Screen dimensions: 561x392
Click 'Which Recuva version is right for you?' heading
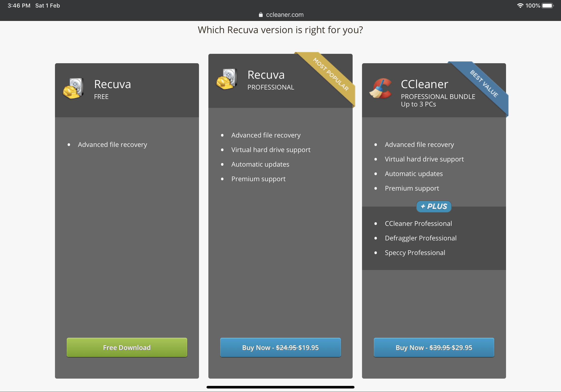[x=280, y=30]
